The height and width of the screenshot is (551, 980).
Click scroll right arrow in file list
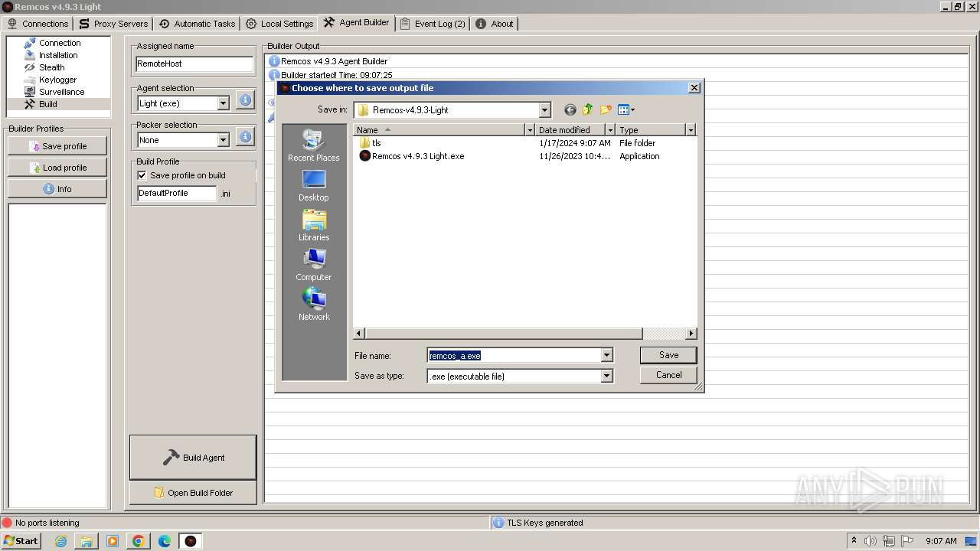[691, 334]
